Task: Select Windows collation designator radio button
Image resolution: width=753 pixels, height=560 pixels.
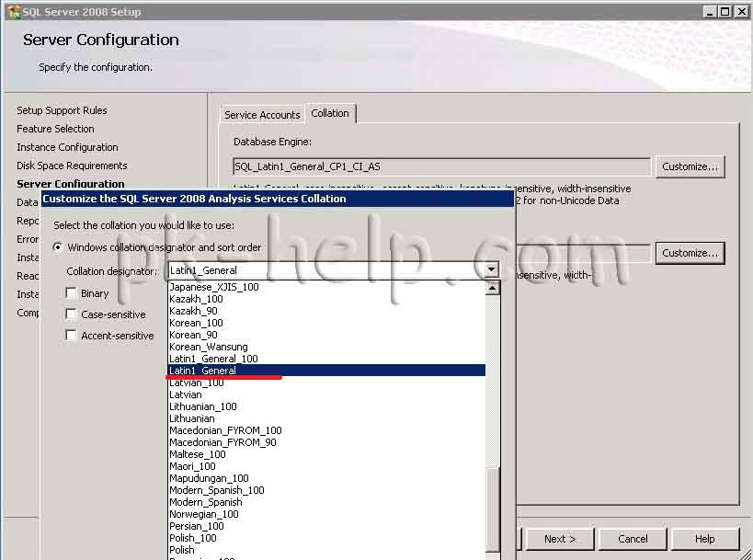Action: [58, 247]
